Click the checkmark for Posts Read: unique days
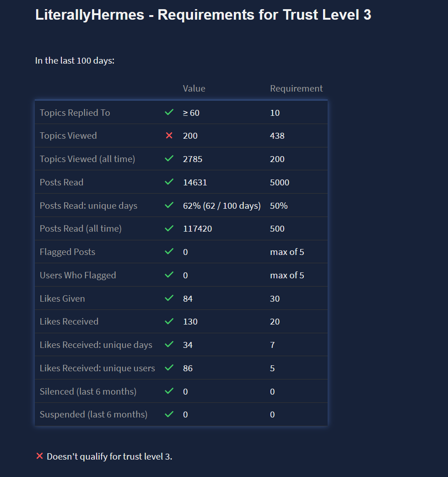The width and height of the screenshot is (448, 477). coord(169,205)
